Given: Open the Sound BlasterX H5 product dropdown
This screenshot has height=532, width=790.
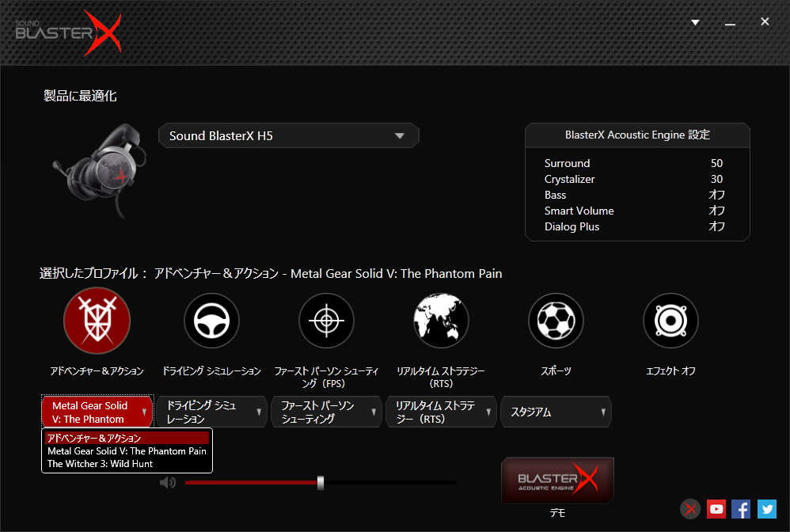Looking at the screenshot, I should click(289, 135).
